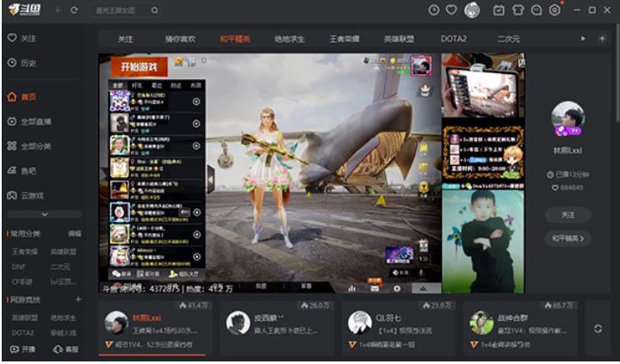Click the orange 开始游戏 button in the video
Screen dimensions: 620x364
click(139, 66)
